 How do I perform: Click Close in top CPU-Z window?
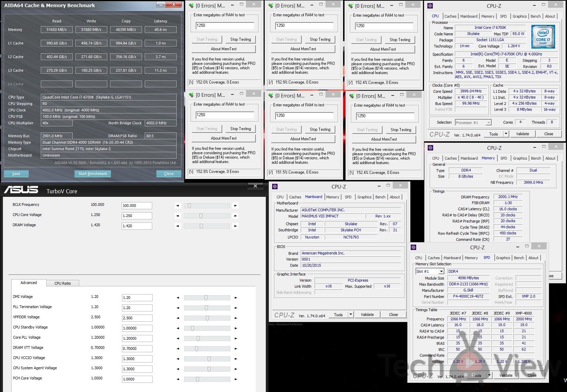[x=549, y=134]
